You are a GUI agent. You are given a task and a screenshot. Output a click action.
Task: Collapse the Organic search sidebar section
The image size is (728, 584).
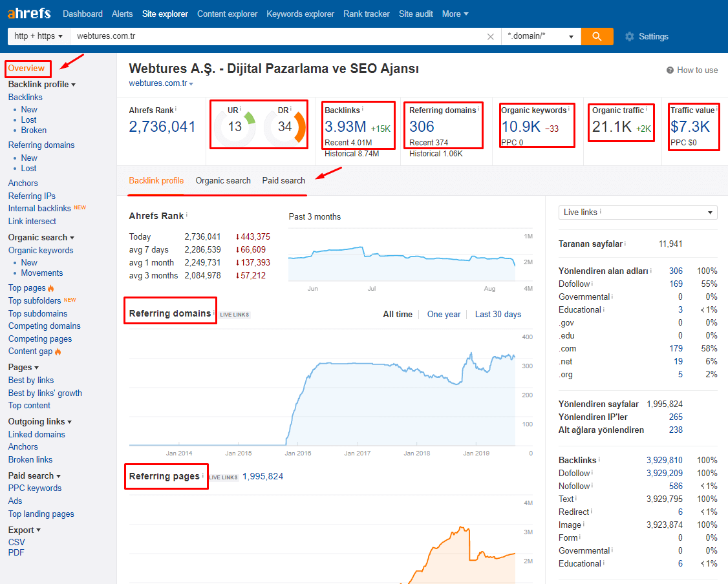[x=41, y=238]
